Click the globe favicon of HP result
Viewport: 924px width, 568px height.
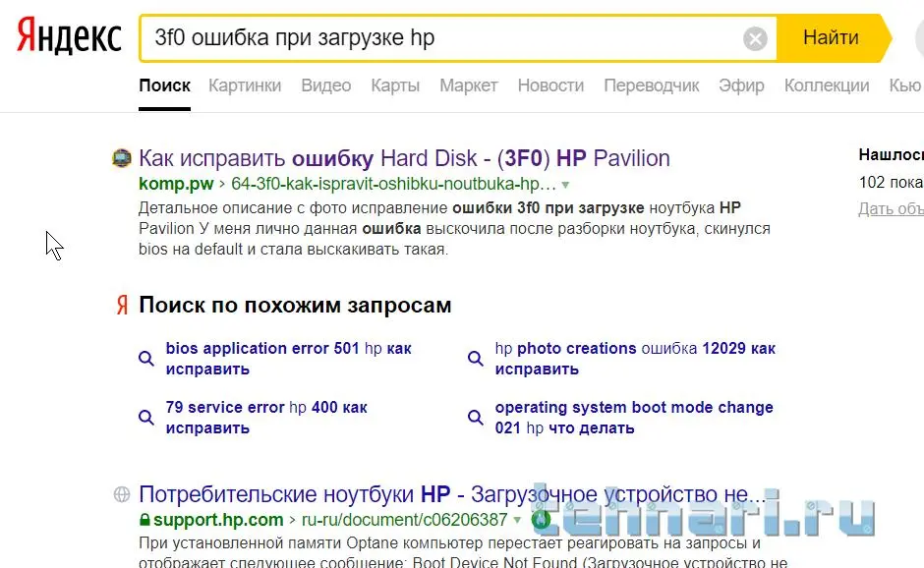(121, 494)
